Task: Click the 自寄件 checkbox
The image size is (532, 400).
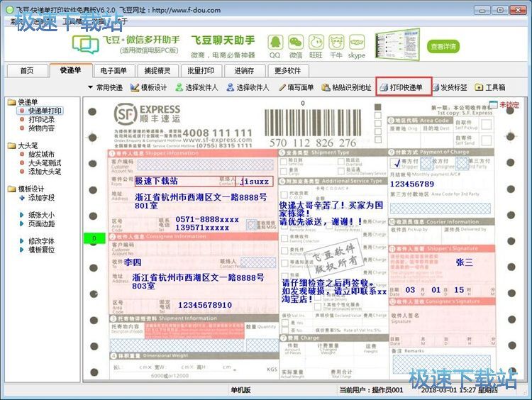Action: 487,140
